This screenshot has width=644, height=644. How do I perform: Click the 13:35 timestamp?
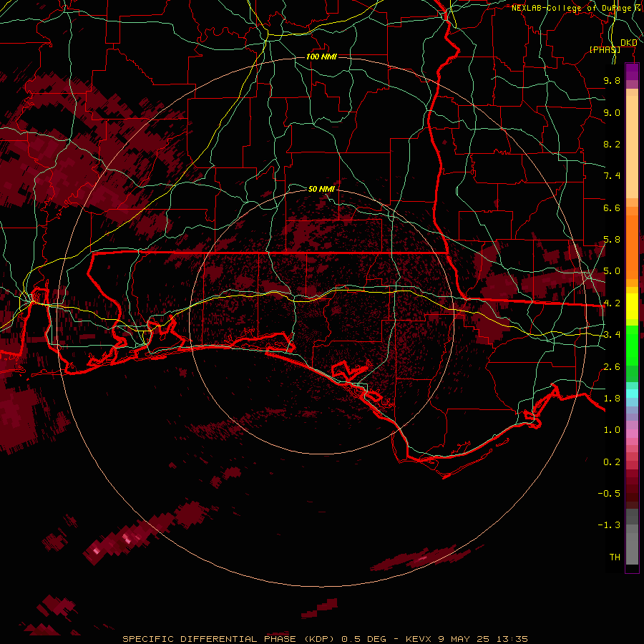point(512,639)
